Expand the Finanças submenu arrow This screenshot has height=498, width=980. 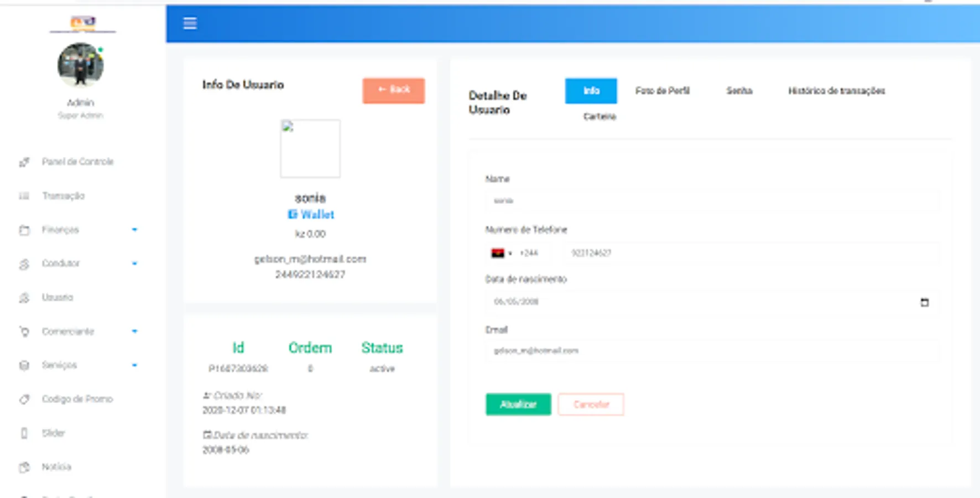tap(134, 230)
